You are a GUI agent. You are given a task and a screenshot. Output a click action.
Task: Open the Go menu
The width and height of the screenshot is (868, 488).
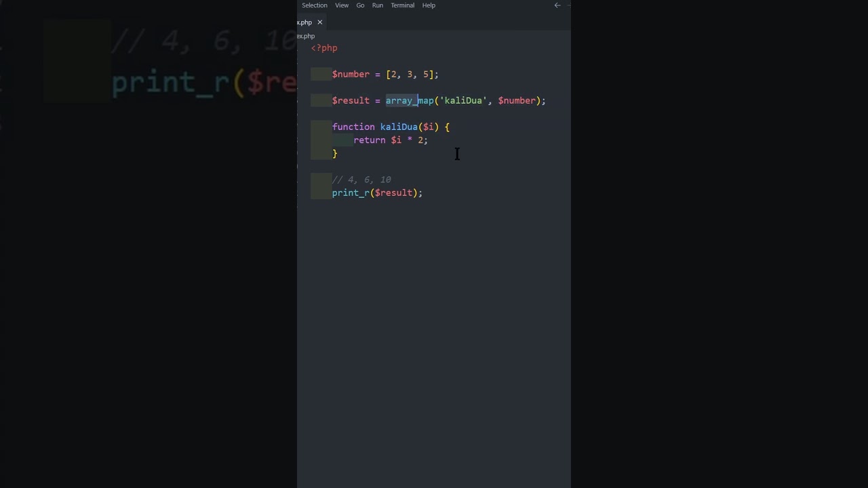click(360, 5)
